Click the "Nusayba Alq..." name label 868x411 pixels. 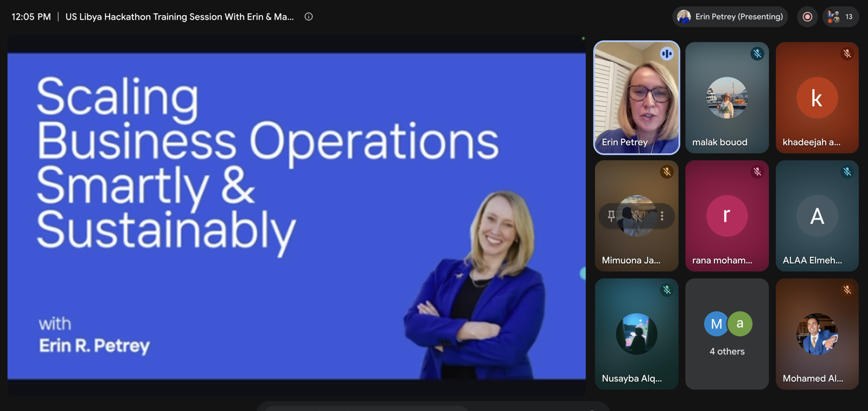tap(632, 378)
